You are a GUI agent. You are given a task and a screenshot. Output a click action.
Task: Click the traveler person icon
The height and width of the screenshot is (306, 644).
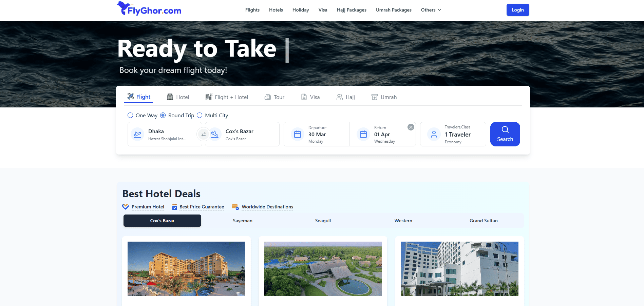[x=434, y=134]
